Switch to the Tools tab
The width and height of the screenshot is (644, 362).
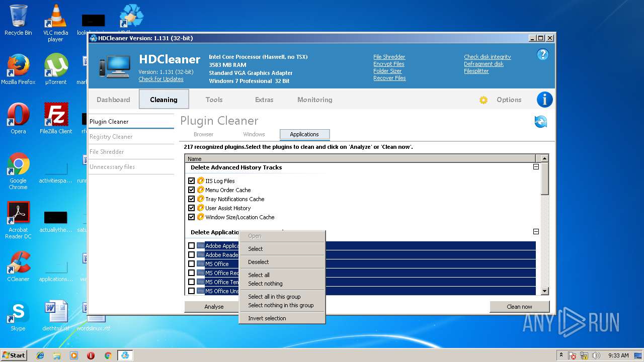pyautogui.click(x=214, y=100)
